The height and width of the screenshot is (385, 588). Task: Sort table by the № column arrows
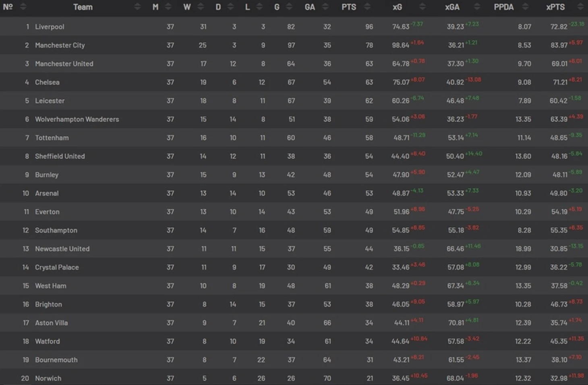point(23,7)
